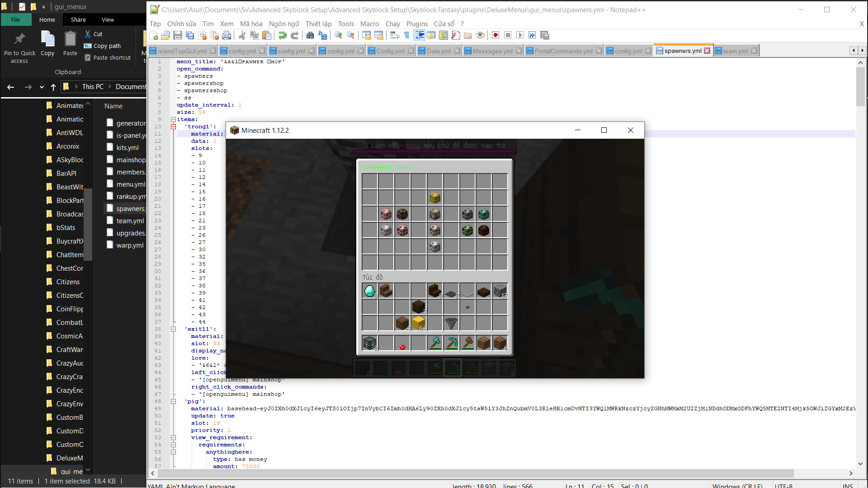
Task: Click the gold block spawner item in shop
Action: [434, 197]
